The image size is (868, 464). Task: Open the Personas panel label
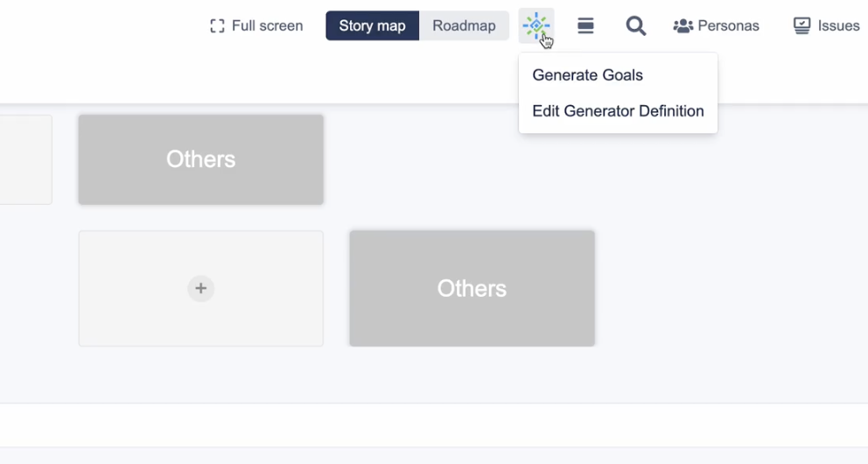728,26
